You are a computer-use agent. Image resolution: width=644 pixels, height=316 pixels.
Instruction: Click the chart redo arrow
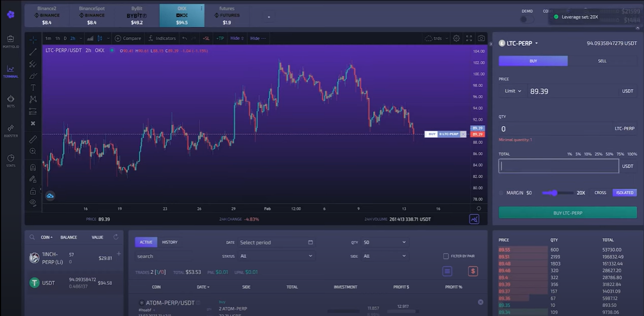click(194, 38)
